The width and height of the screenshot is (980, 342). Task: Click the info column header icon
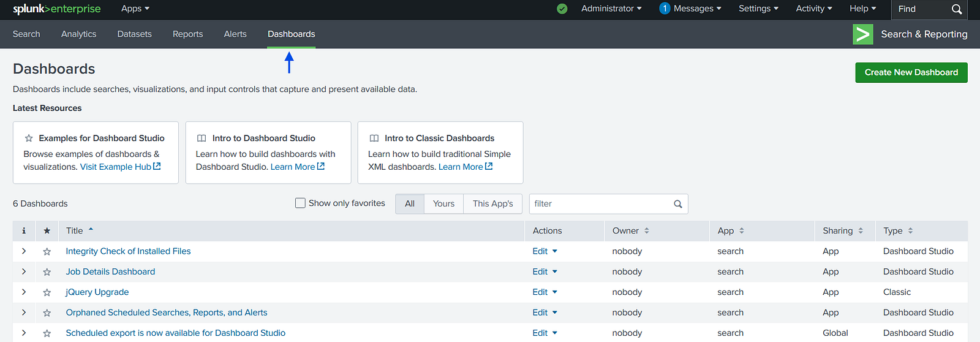click(24, 231)
